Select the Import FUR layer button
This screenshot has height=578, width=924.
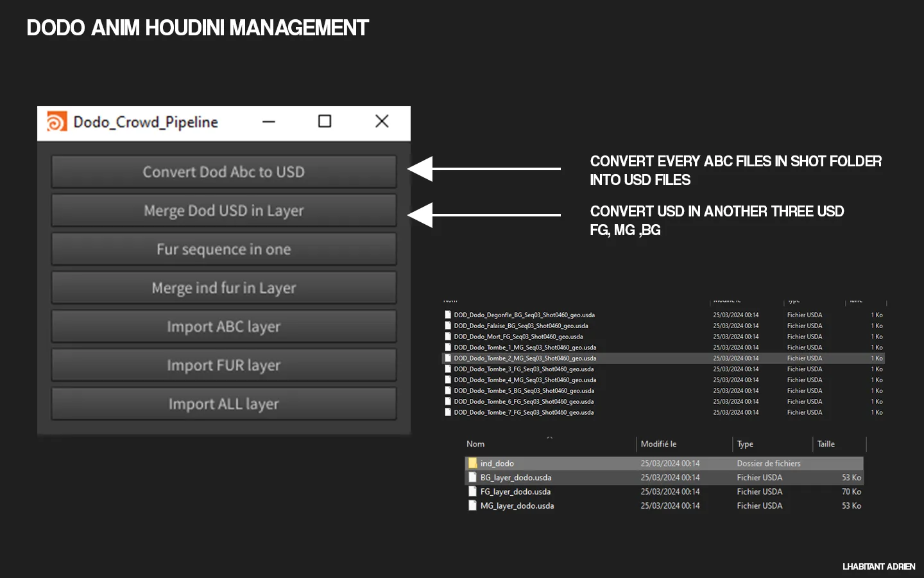pyautogui.click(x=224, y=365)
